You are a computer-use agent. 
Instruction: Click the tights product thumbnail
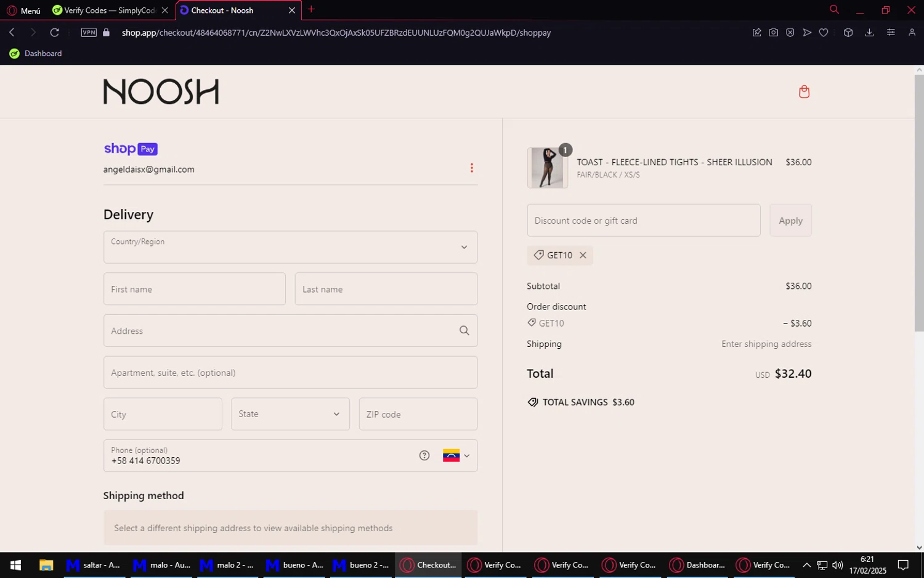[x=548, y=168]
